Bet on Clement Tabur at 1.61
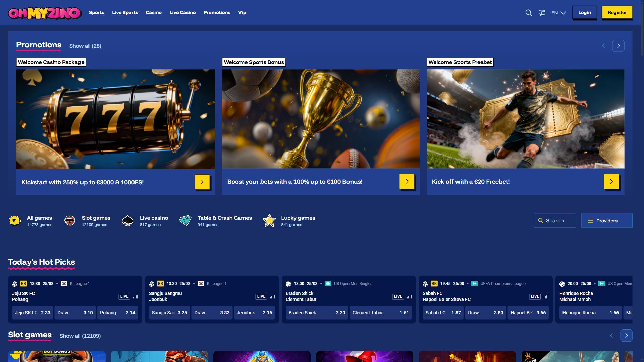The width and height of the screenshot is (644, 362). point(380,313)
